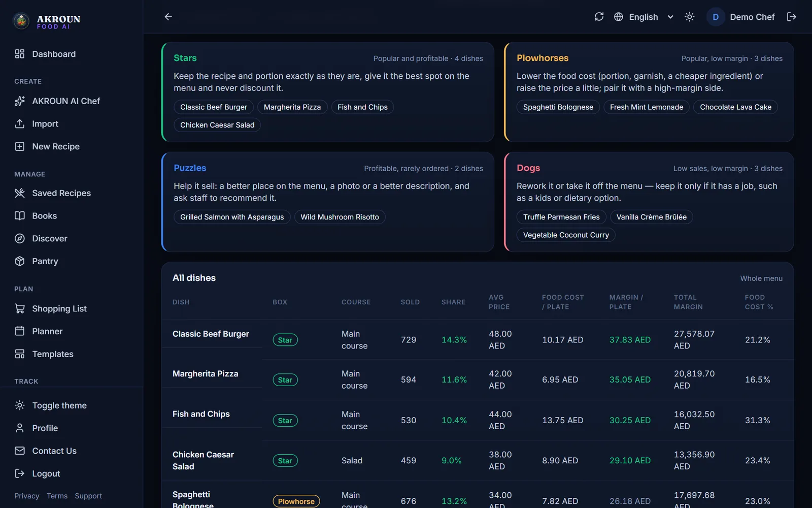
Task: Click the Pantry box icon
Action: 20,261
